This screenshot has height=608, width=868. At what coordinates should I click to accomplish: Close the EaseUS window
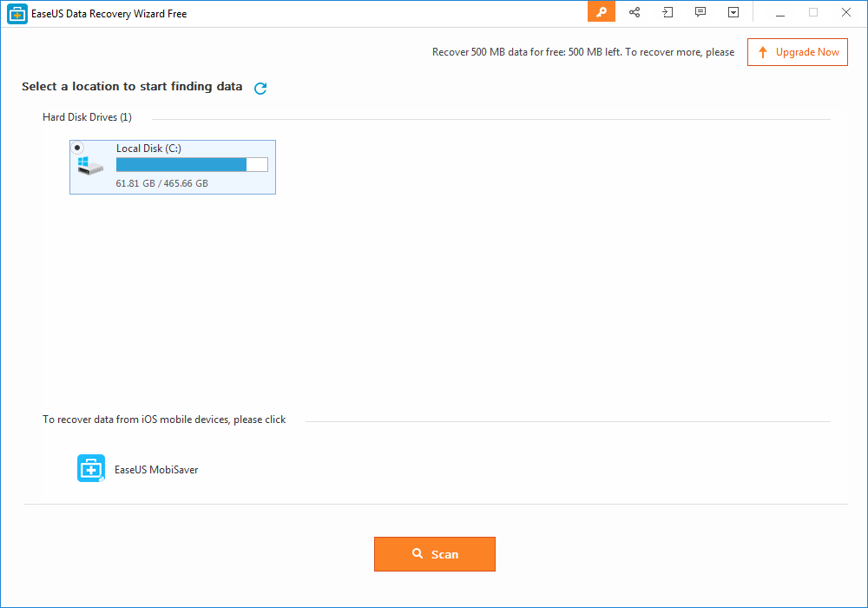pyautogui.click(x=845, y=13)
